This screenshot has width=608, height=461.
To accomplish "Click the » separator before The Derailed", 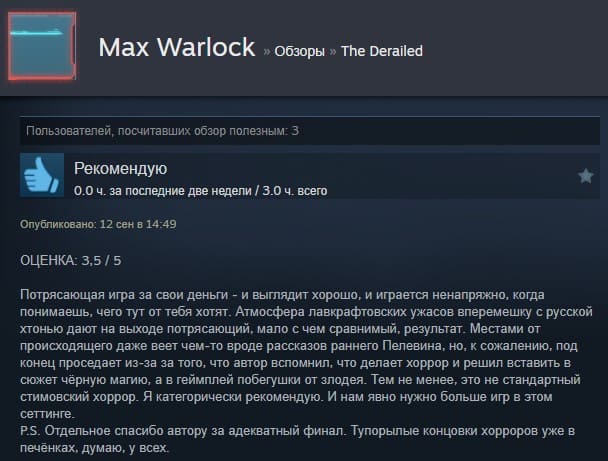I will pos(333,51).
